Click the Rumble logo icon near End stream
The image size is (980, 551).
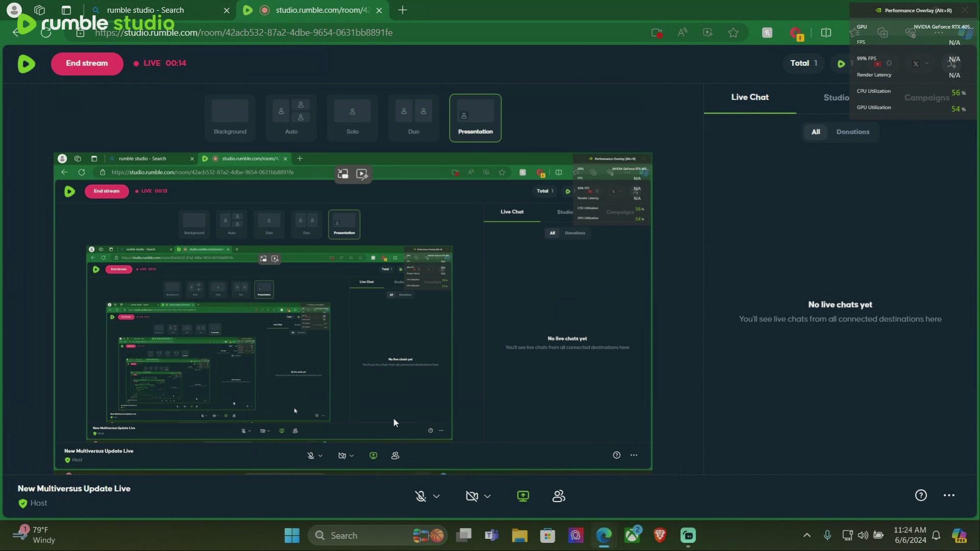27,64
